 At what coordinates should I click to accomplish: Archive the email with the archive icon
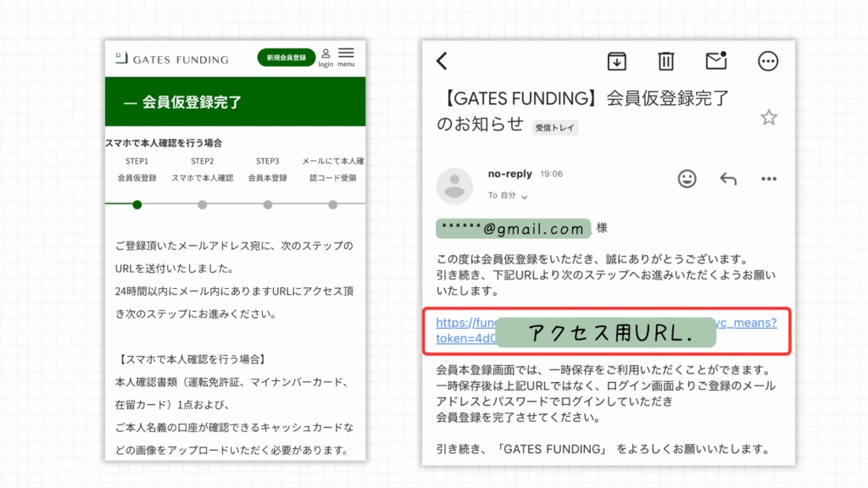point(617,61)
